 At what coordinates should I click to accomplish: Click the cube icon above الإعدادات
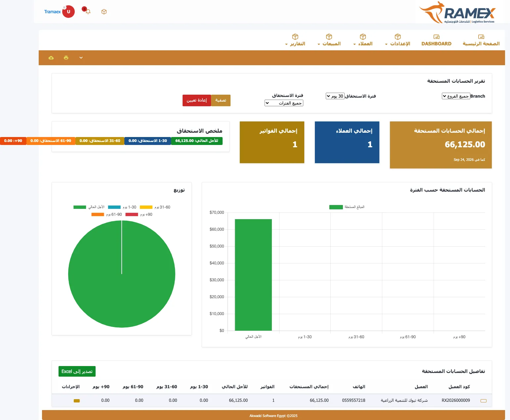click(x=398, y=36)
